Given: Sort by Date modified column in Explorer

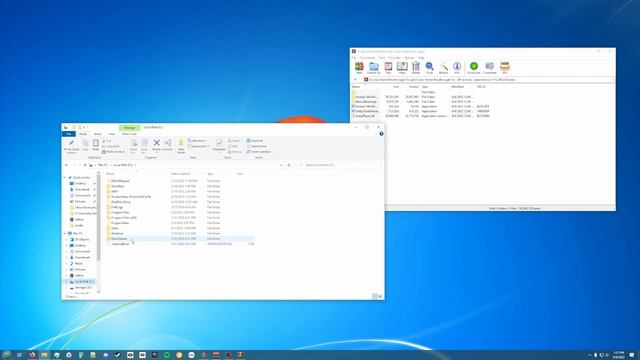Looking at the screenshot, I should [180, 174].
